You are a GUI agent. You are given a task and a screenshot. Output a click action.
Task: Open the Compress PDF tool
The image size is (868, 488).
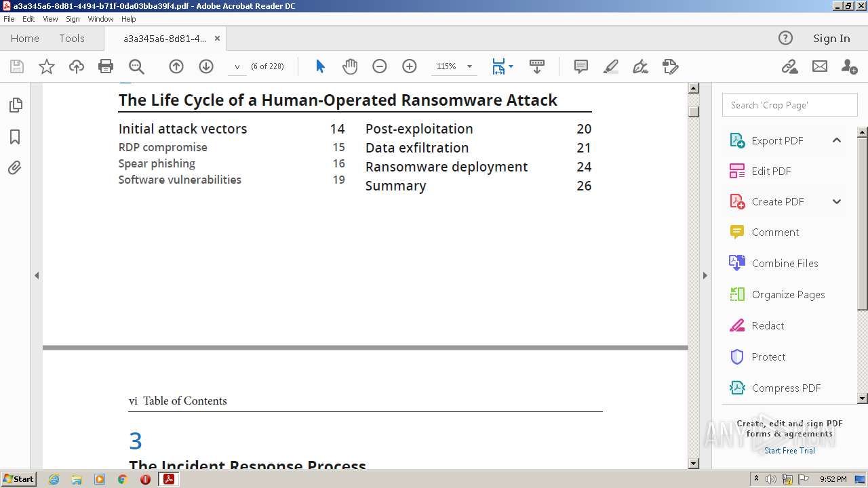[786, 388]
